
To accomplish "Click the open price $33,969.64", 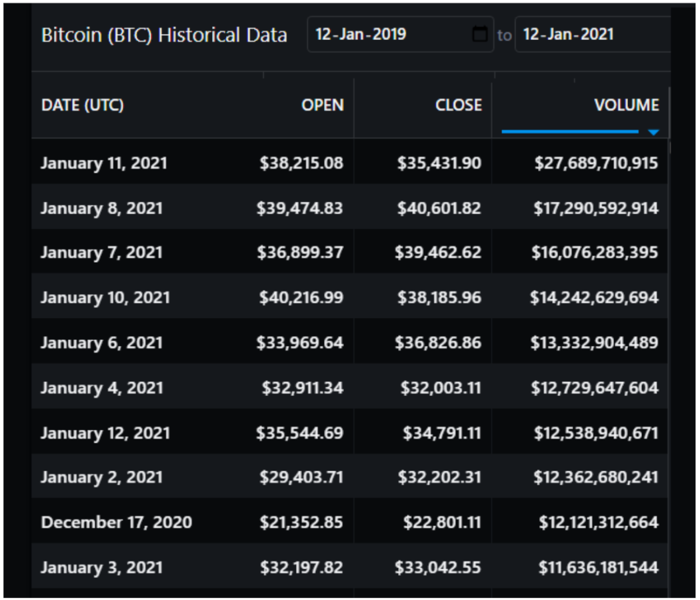I will 300,343.
